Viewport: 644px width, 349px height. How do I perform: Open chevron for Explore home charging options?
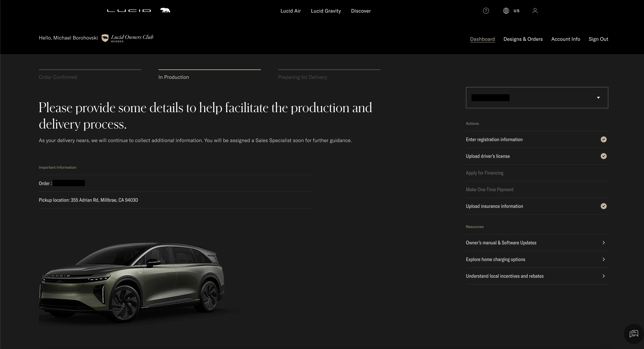[604, 259]
